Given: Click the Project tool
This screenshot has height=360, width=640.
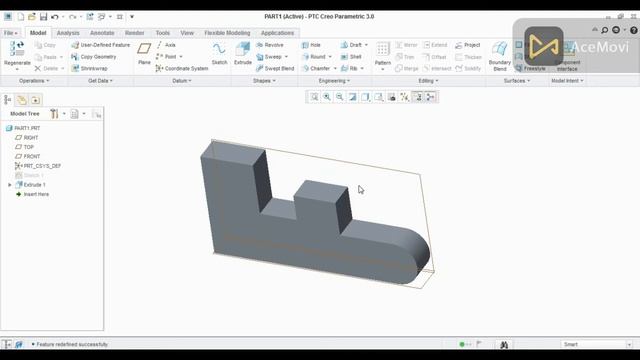Looking at the screenshot, I should [x=468, y=45].
